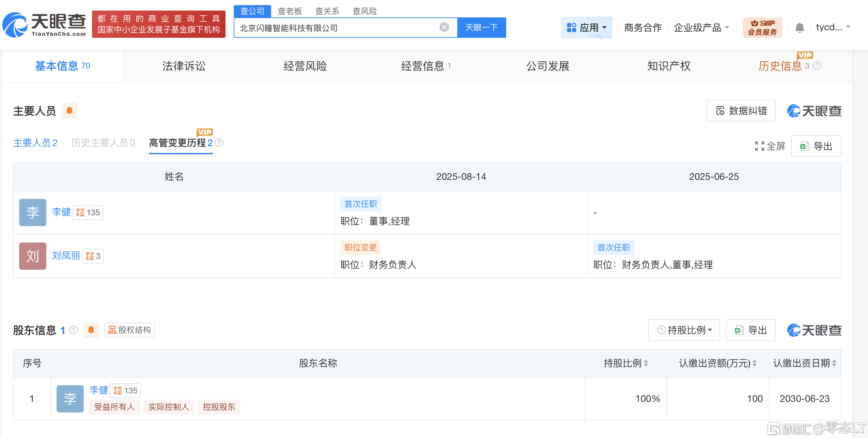Open 李健 relation graph badge 135
The image size is (868, 438).
(x=88, y=213)
